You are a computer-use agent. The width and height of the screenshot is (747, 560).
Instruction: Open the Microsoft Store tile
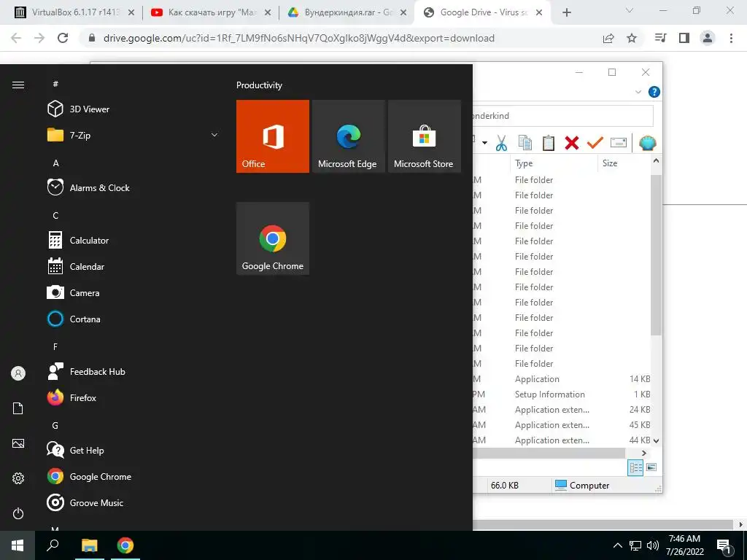point(425,136)
